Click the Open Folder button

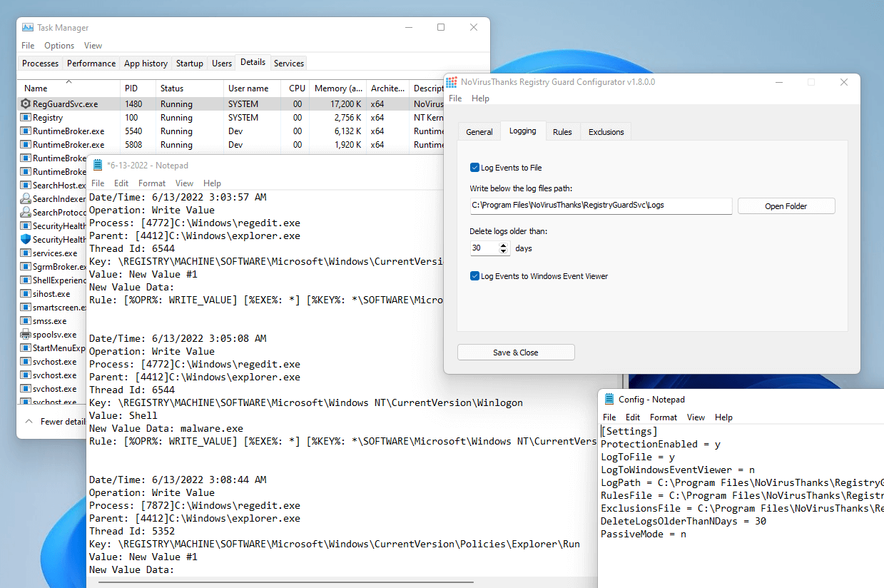(x=786, y=206)
